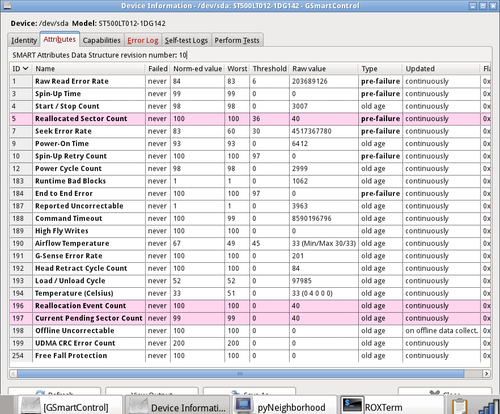Select the Reallocation Event Count row

(250, 306)
